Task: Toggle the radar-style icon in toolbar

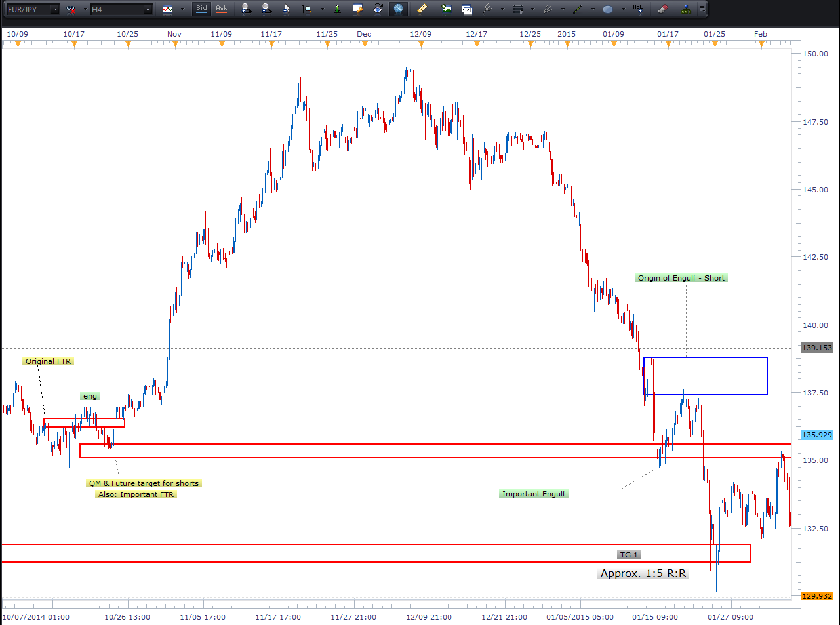Action: click(398, 9)
